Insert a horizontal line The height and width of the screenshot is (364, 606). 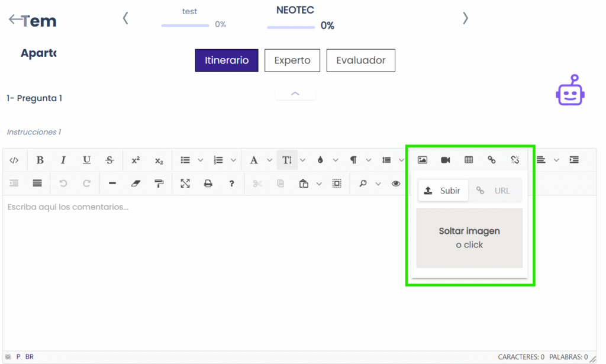[112, 183]
